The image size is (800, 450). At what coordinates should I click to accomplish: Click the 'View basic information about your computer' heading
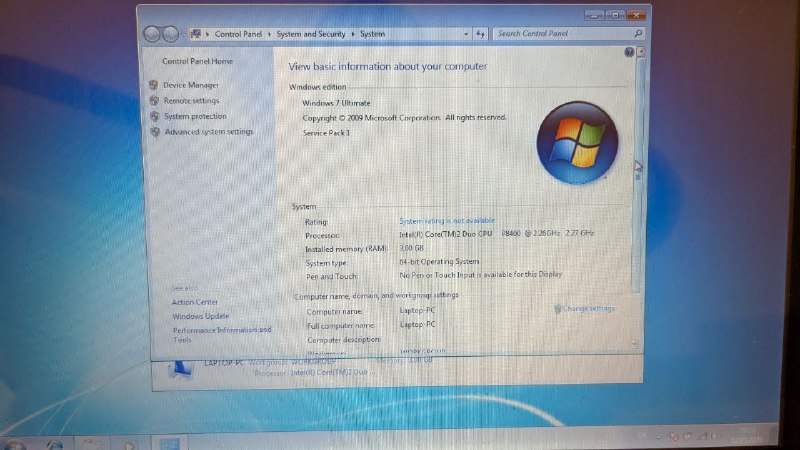click(x=388, y=66)
